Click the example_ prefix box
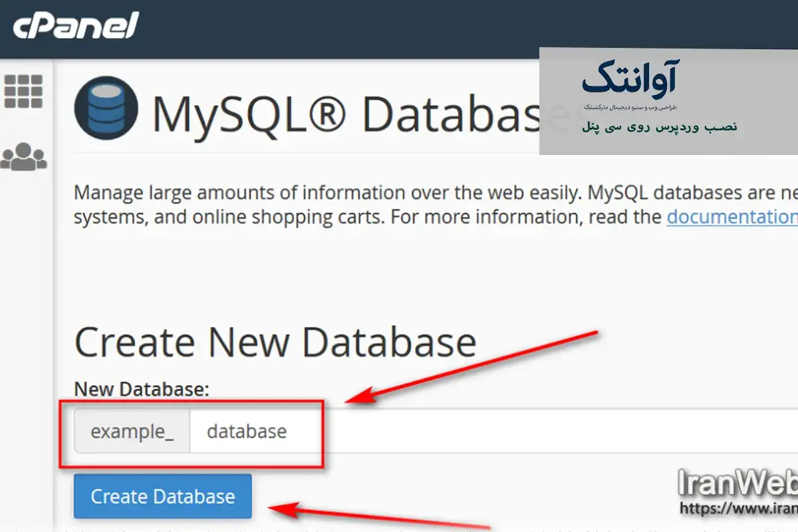798x532 pixels. click(132, 431)
